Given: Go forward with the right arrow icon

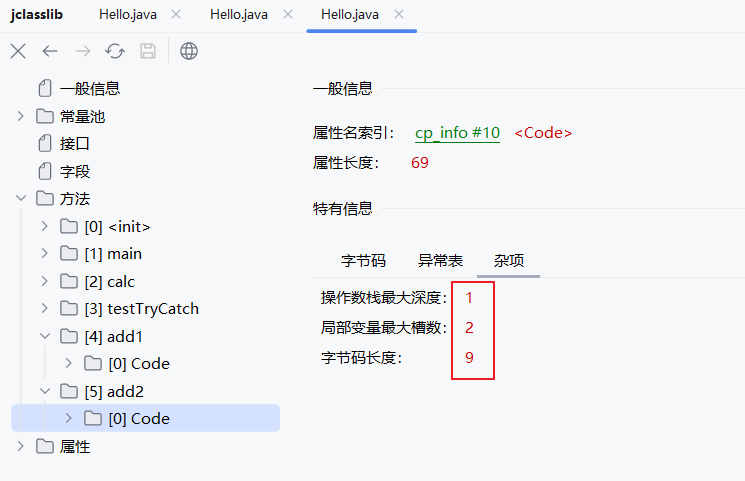Looking at the screenshot, I should pyautogui.click(x=83, y=51).
